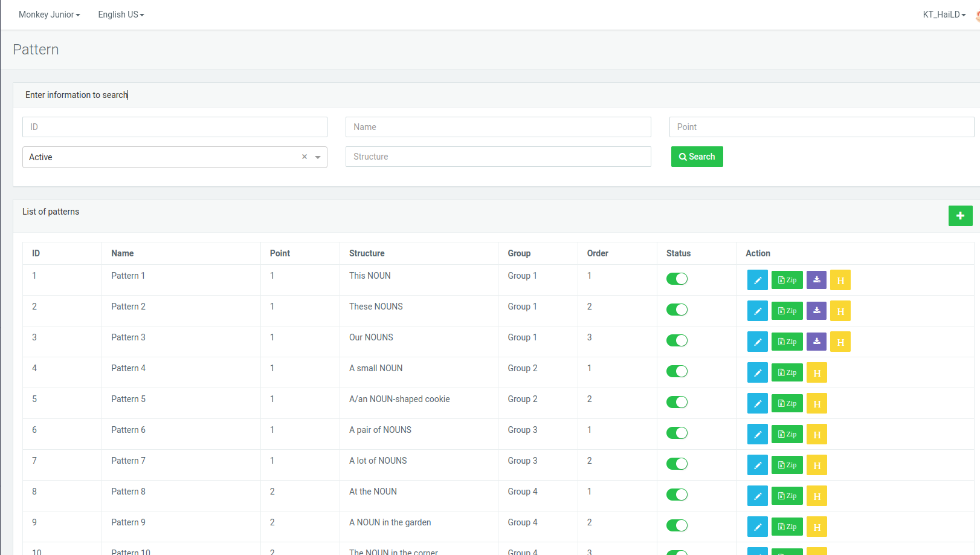Open the KT_HaiLD user menu

(x=944, y=15)
